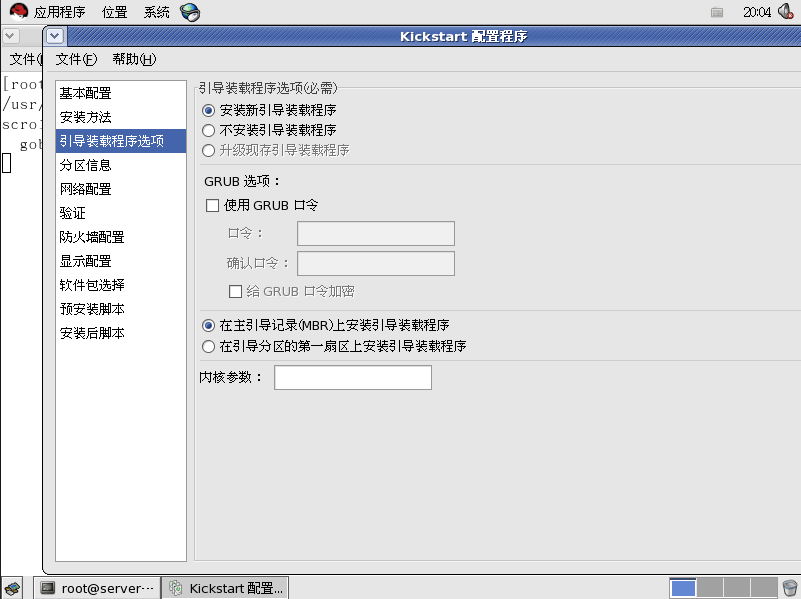Switch to the fourth workspace in switcher
The image size is (801, 599).
pyautogui.click(x=764, y=588)
